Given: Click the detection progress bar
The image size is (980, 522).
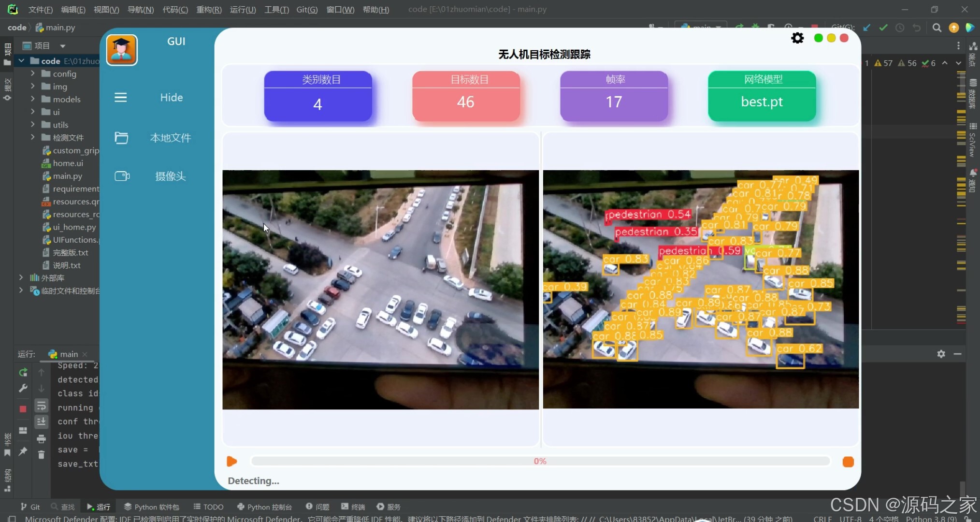Looking at the screenshot, I should pos(540,462).
